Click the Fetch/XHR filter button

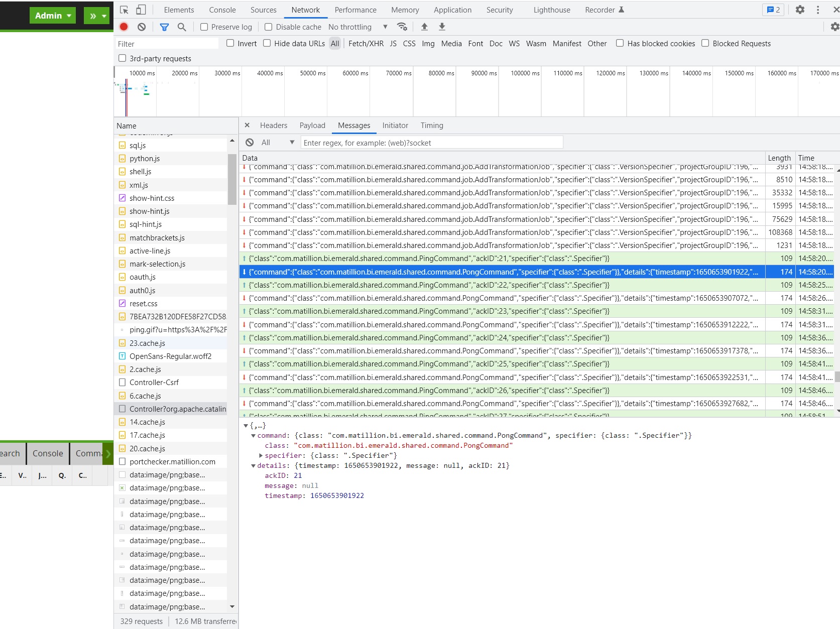(366, 44)
